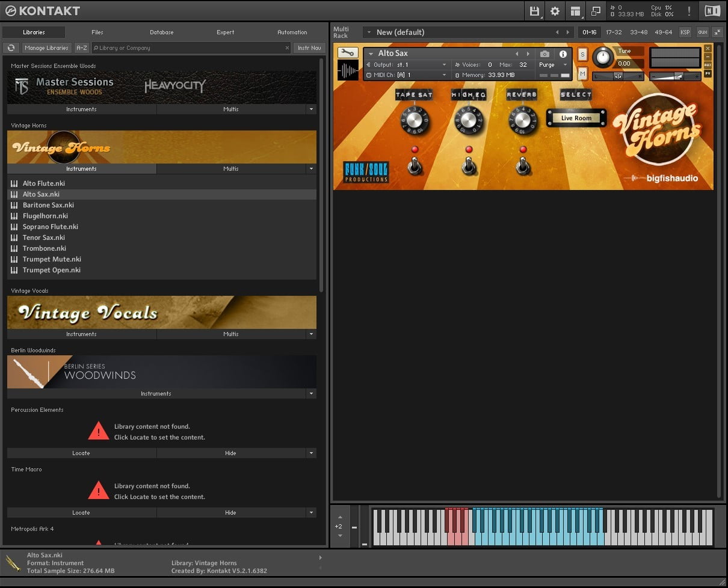Click the L/R pan slider
The width and height of the screenshot is (728, 588).
(618, 76)
